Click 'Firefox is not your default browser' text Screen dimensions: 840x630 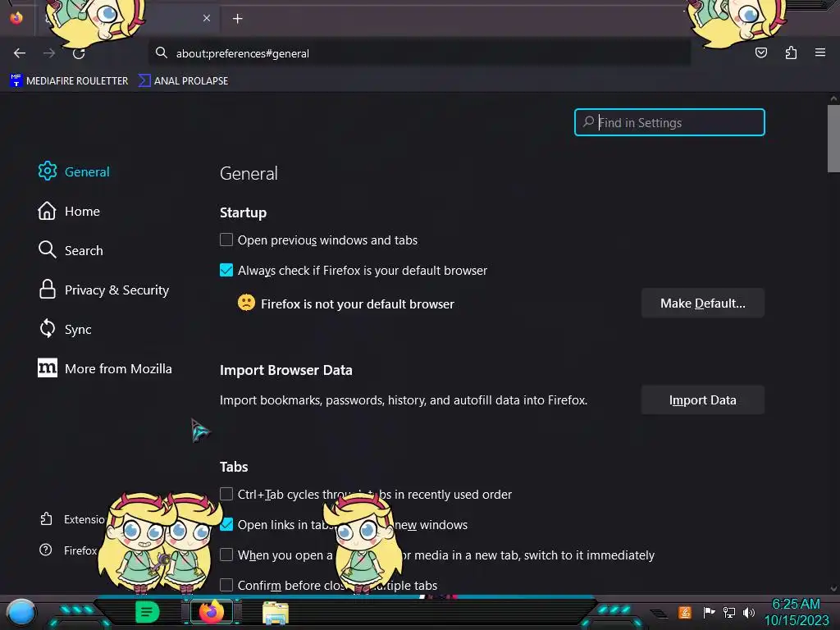pyautogui.click(x=358, y=304)
